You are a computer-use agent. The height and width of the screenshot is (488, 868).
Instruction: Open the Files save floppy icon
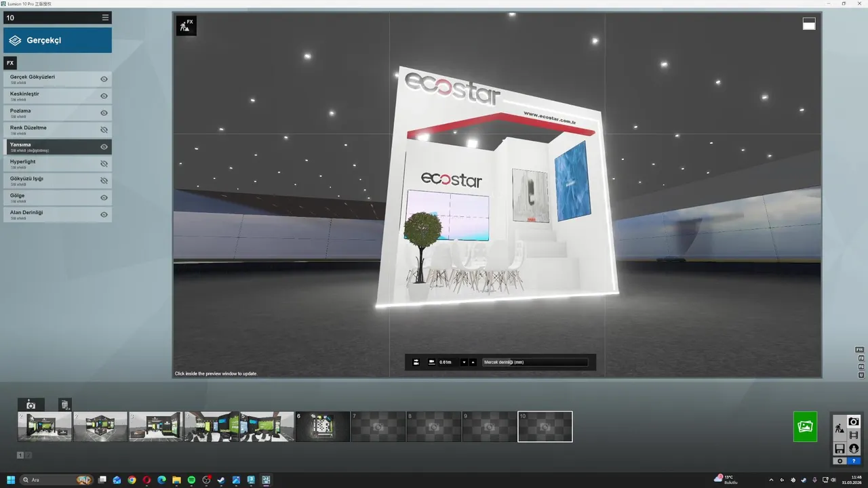[x=840, y=449]
